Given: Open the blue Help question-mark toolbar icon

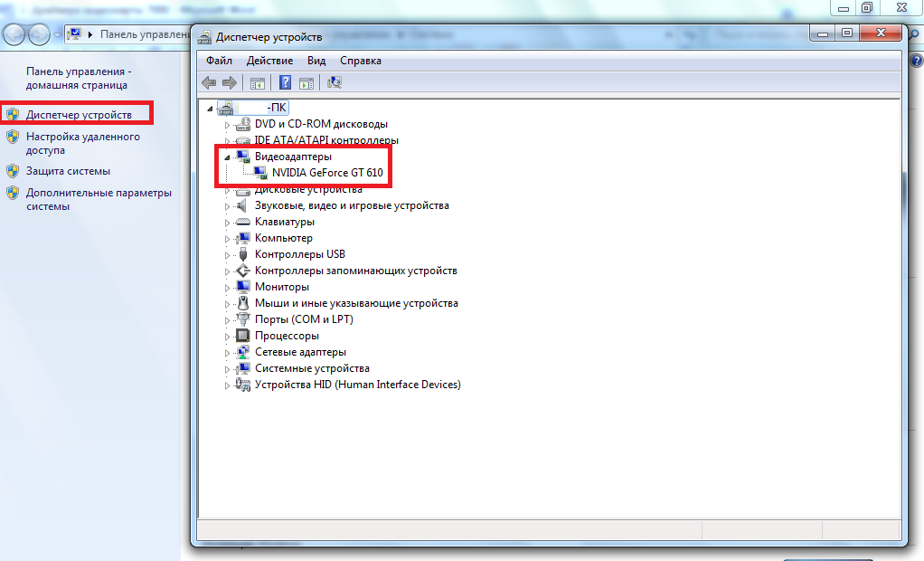Looking at the screenshot, I should [x=285, y=82].
